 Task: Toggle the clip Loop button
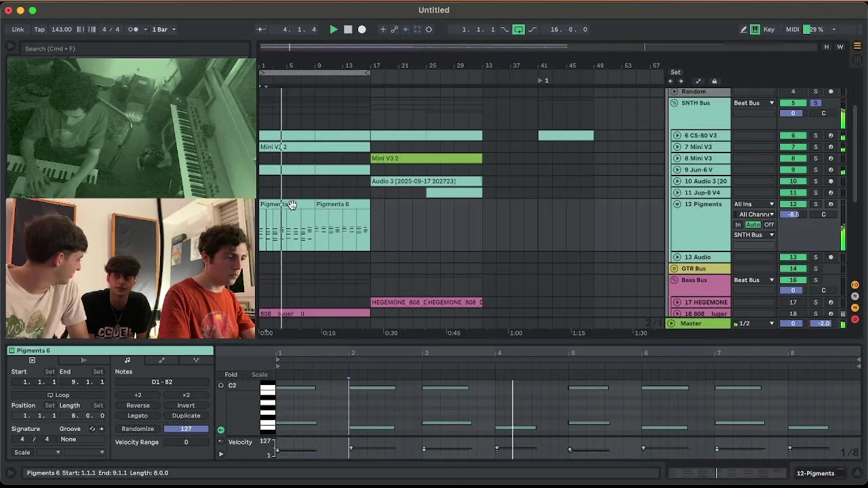(x=58, y=395)
